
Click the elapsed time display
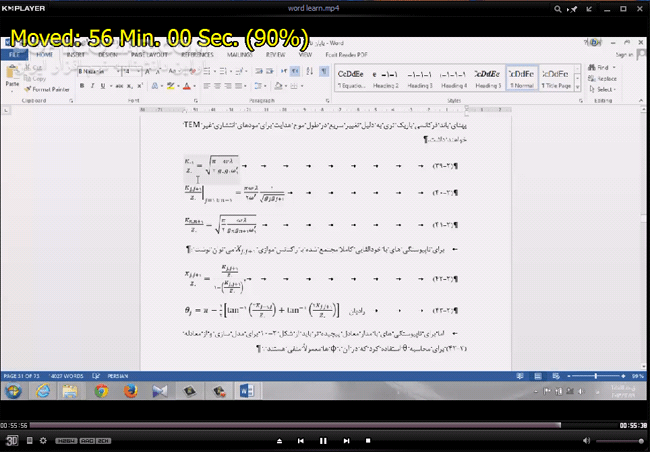[15, 425]
